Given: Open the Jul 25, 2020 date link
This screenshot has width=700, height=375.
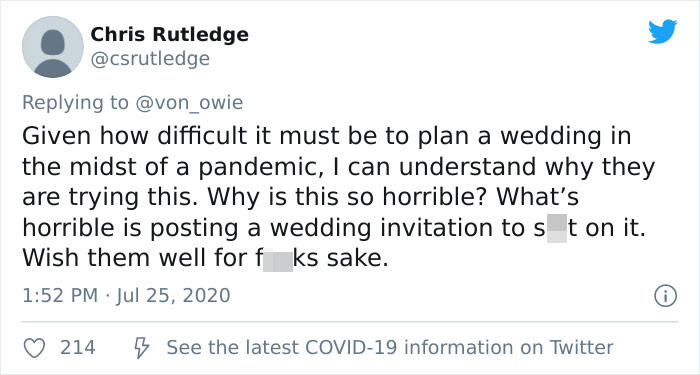Looking at the screenshot, I should 173,296.
